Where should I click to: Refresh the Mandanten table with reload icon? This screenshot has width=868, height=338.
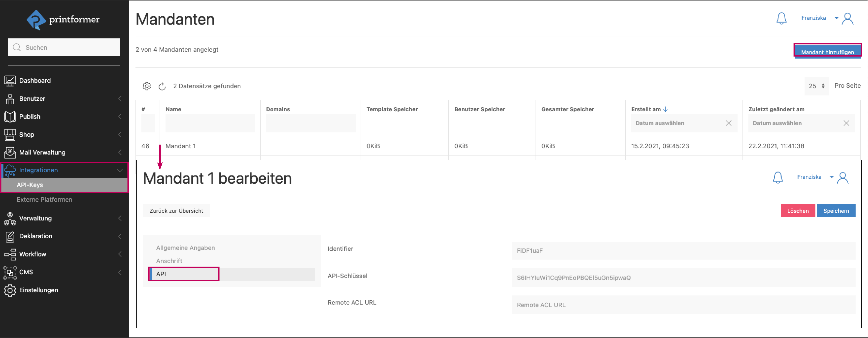click(162, 86)
